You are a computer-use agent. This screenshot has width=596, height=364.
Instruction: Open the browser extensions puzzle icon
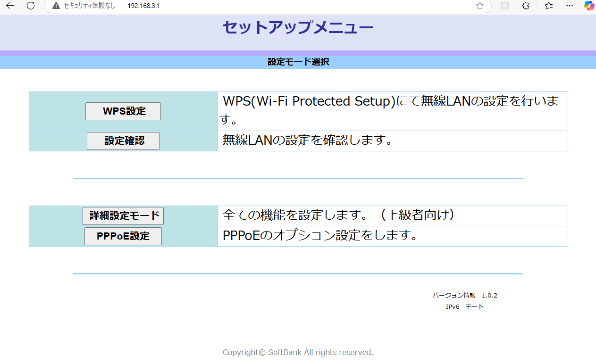(x=526, y=6)
